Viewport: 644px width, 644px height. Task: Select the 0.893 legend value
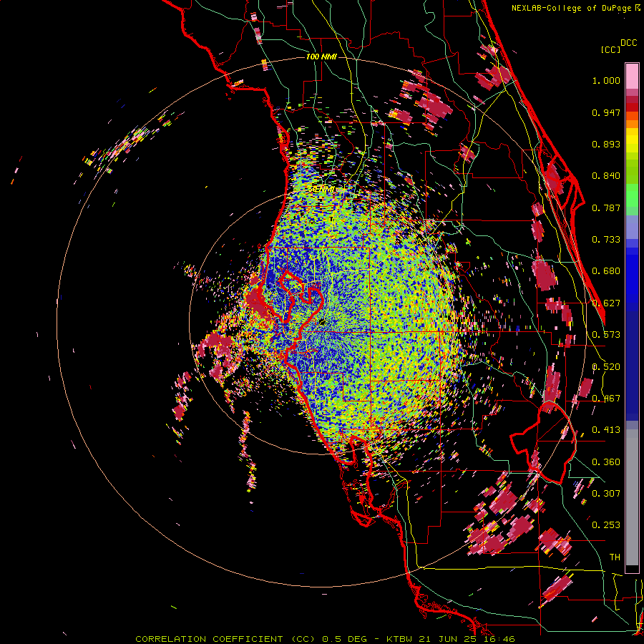point(606,144)
